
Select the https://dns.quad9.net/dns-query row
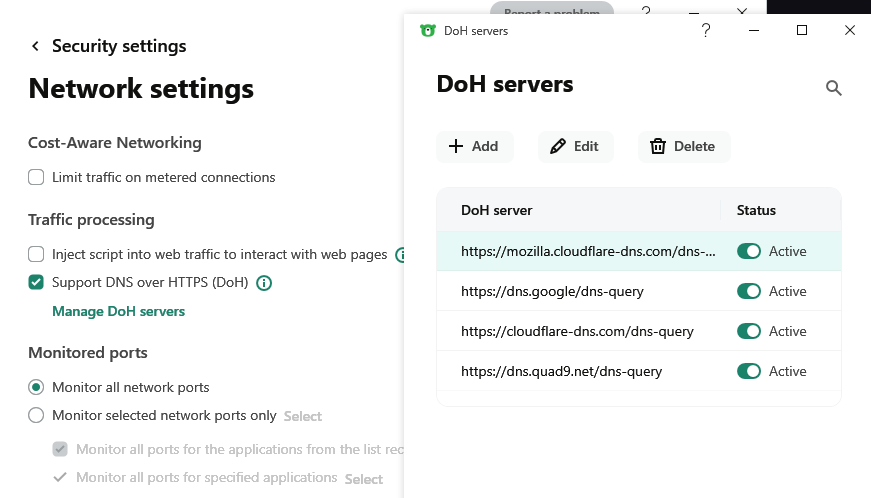coord(561,371)
